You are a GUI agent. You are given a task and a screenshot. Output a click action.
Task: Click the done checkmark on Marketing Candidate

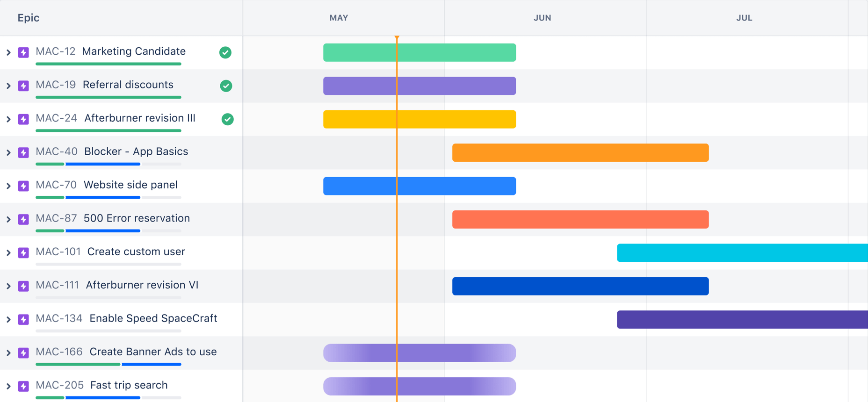225,52
